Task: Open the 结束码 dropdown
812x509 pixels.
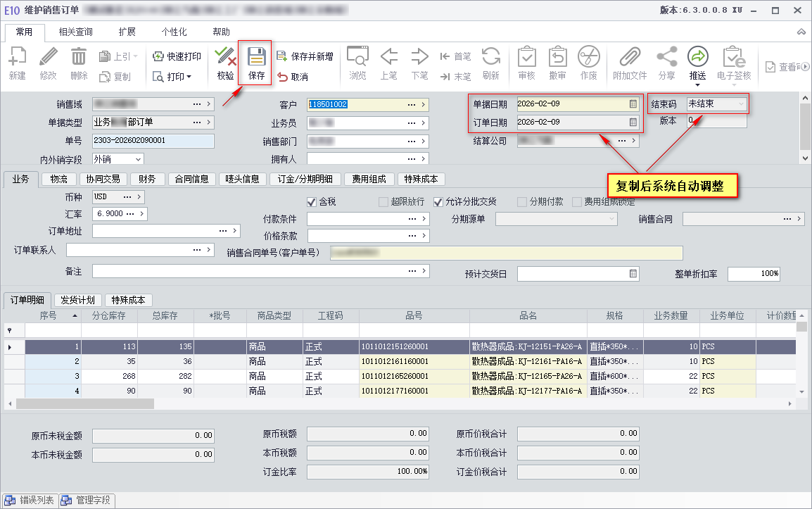Action: pos(740,103)
